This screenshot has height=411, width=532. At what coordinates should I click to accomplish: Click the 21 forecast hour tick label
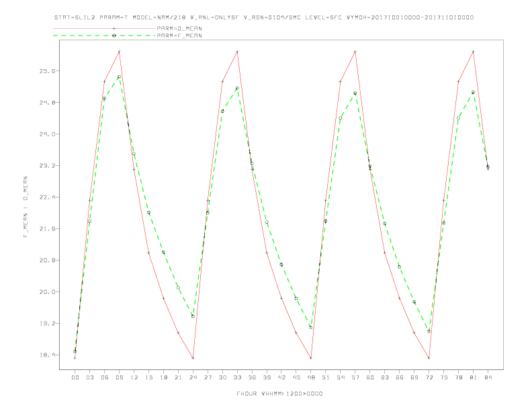tap(178, 377)
